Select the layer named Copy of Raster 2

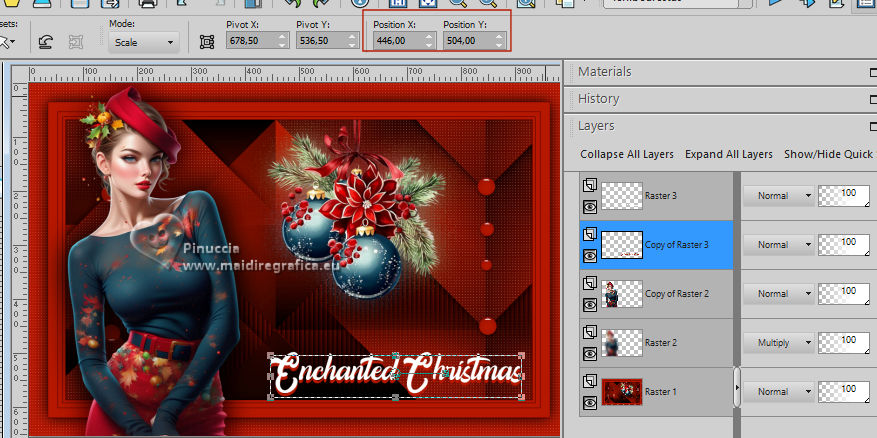coord(677,294)
